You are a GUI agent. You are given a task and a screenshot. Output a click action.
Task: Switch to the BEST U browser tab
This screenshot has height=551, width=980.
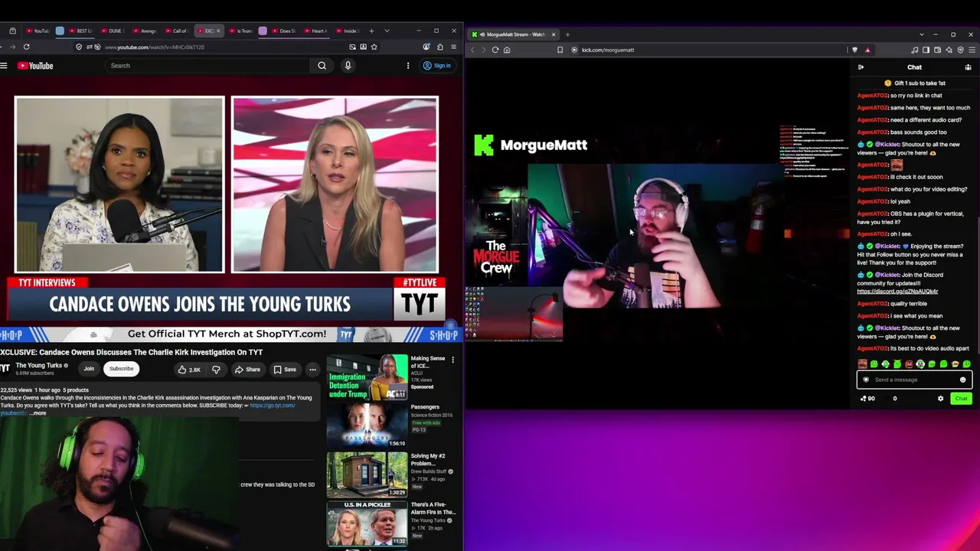pyautogui.click(x=80, y=31)
